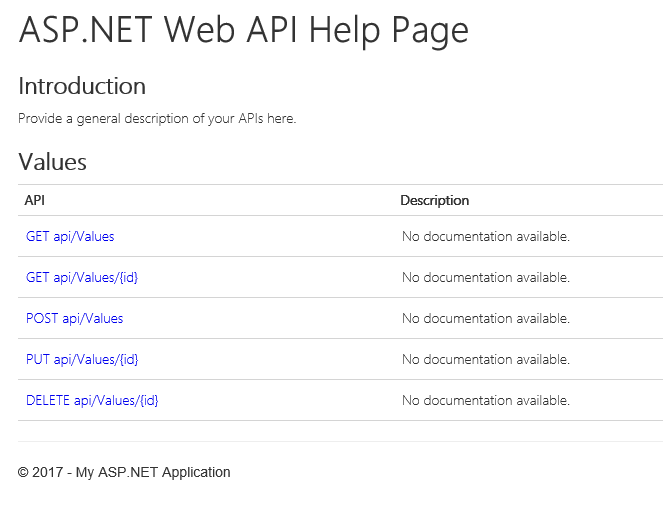This screenshot has width=663, height=508.
Task: Click the POST api/Values row description
Action: pos(486,319)
